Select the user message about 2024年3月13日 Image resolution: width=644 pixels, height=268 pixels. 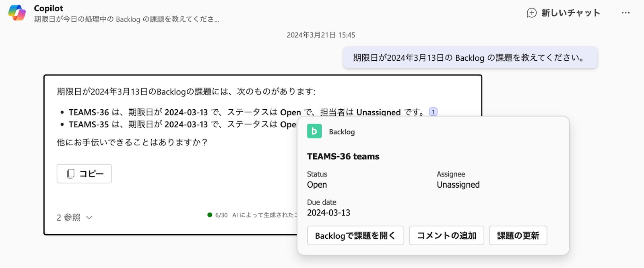[x=470, y=57]
